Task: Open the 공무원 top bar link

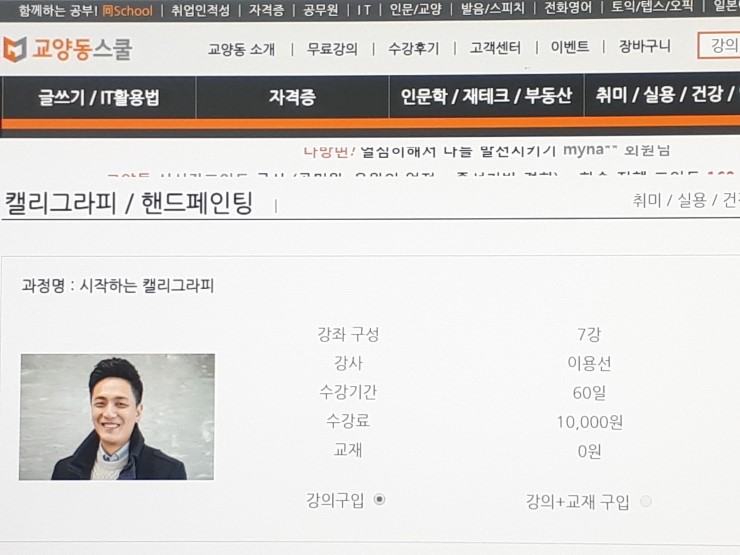Action: [x=320, y=10]
